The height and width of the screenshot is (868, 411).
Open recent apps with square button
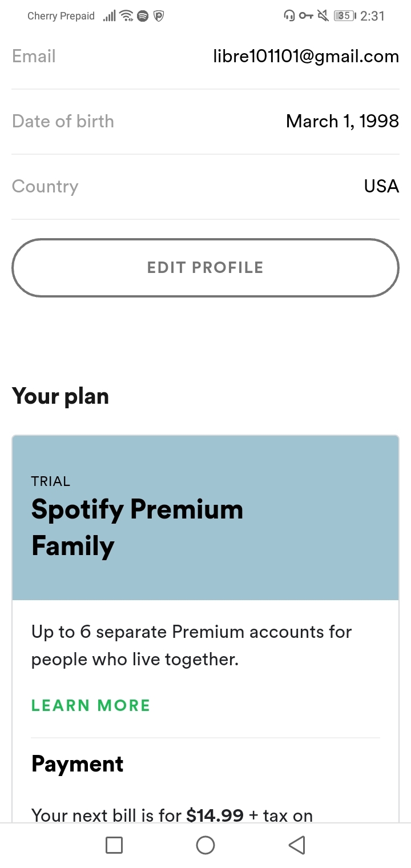click(x=114, y=845)
